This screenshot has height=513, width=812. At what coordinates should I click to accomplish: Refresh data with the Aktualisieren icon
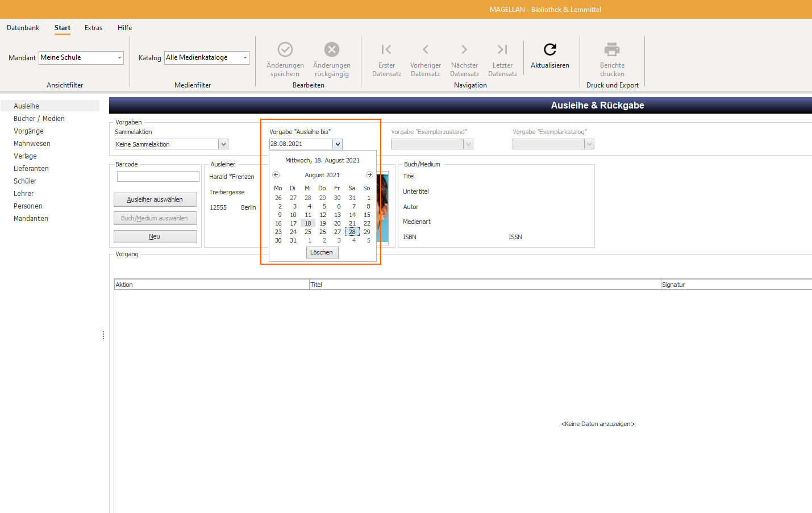(x=550, y=49)
